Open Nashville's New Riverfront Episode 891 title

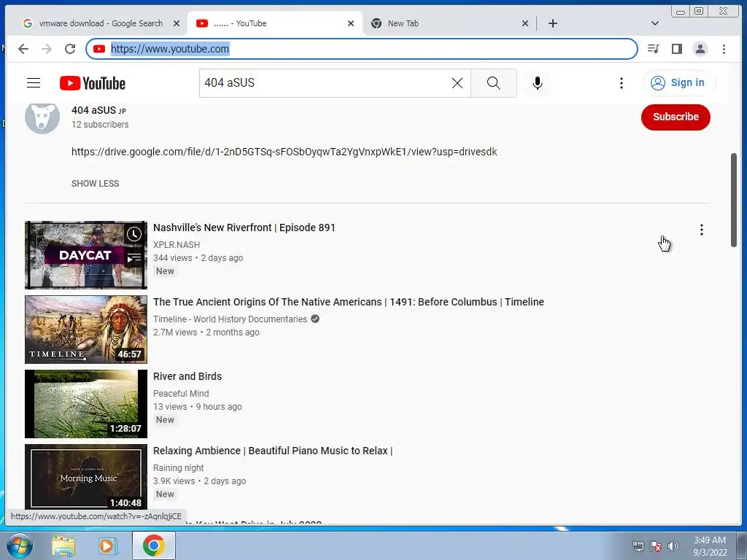coord(244,227)
